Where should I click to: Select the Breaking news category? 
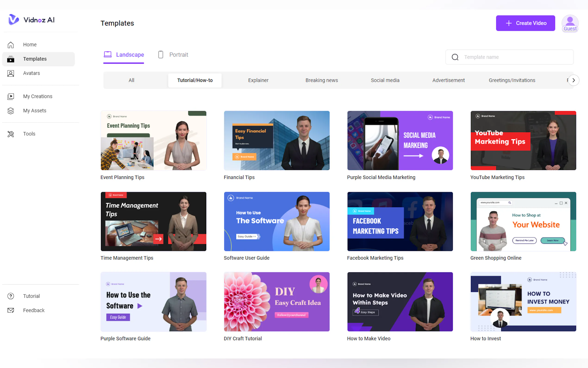[321, 80]
